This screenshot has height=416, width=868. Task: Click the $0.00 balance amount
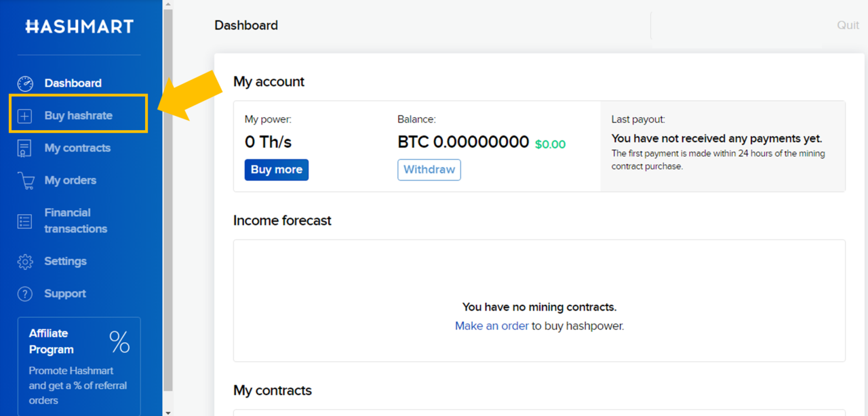(x=550, y=144)
